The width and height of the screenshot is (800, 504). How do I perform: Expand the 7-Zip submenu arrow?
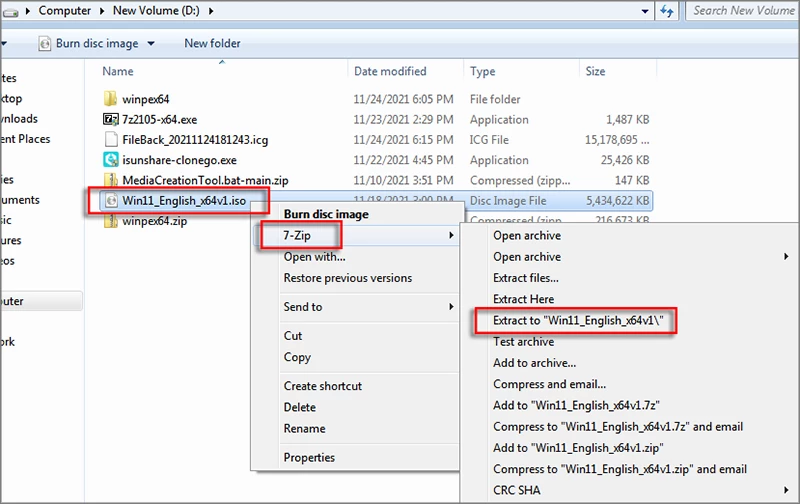451,235
